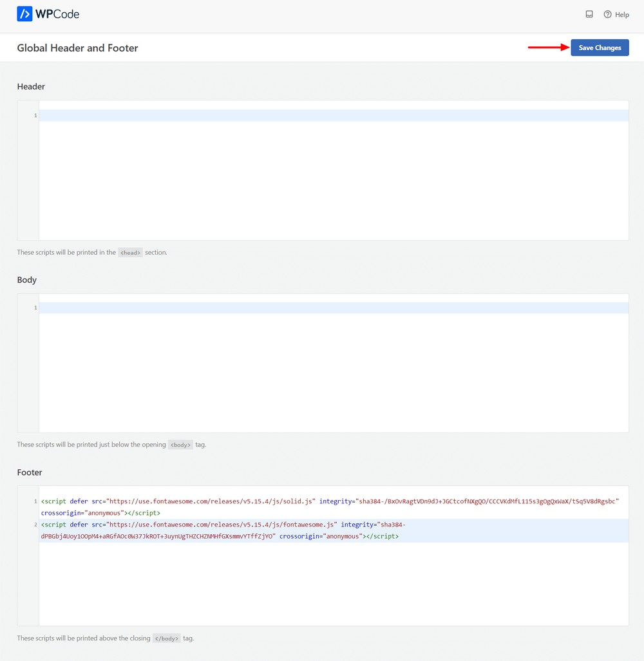Image resolution: width=644 pixels, height=661 pixels.
Task: Open the notifications inbox icon
Action: (589, 14)
